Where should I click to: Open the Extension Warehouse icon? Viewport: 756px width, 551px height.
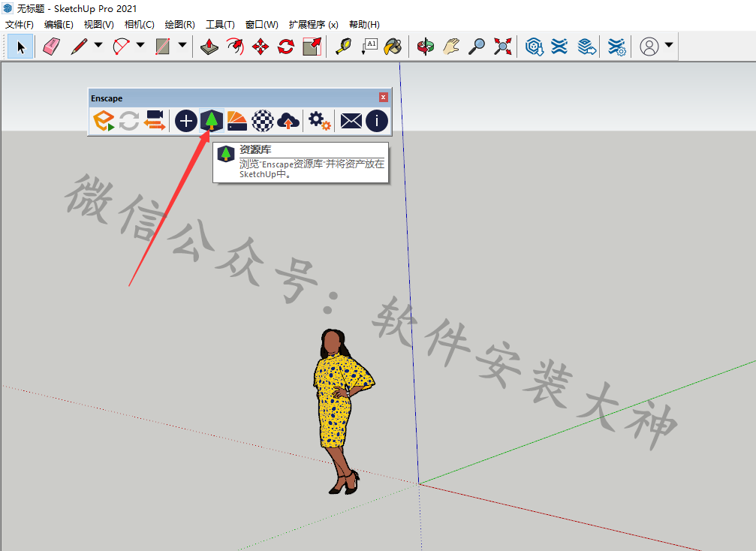(x=559, y=47)
